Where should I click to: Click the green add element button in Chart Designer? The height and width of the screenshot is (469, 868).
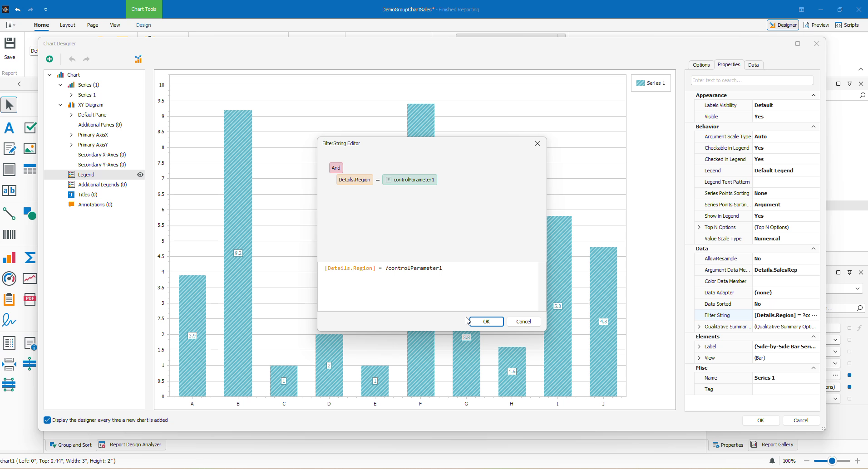point(49,59)
